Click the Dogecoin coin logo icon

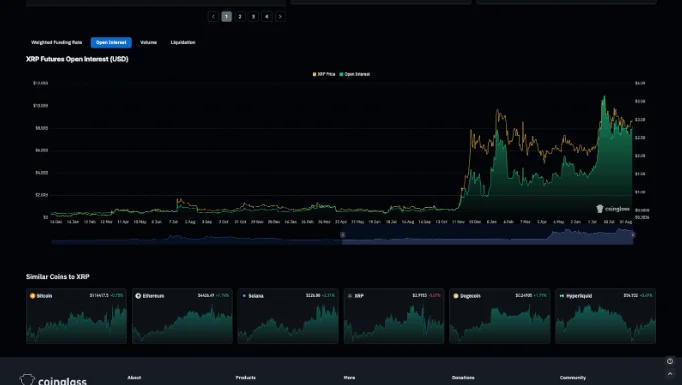[456, 296]
